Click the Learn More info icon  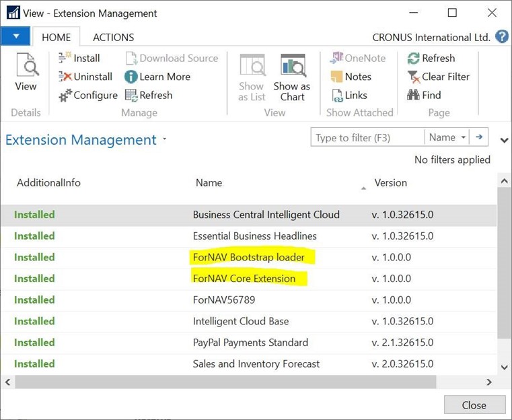[x=131, y=77]
